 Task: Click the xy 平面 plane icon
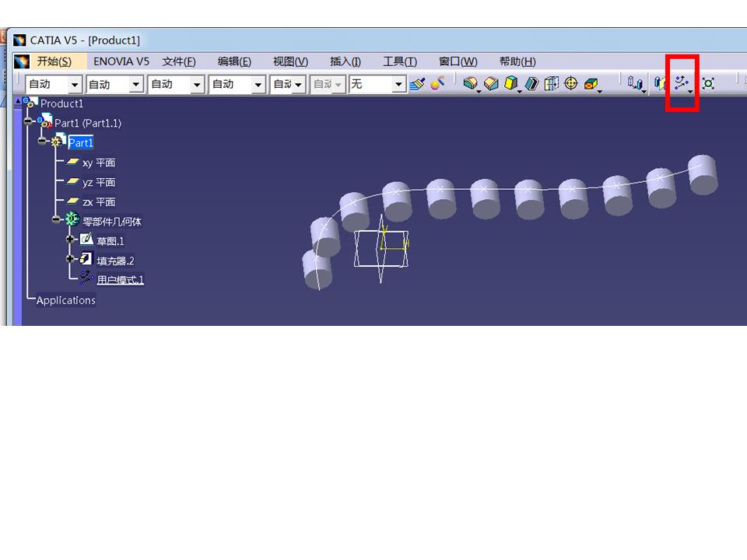(x=72, y=162)
